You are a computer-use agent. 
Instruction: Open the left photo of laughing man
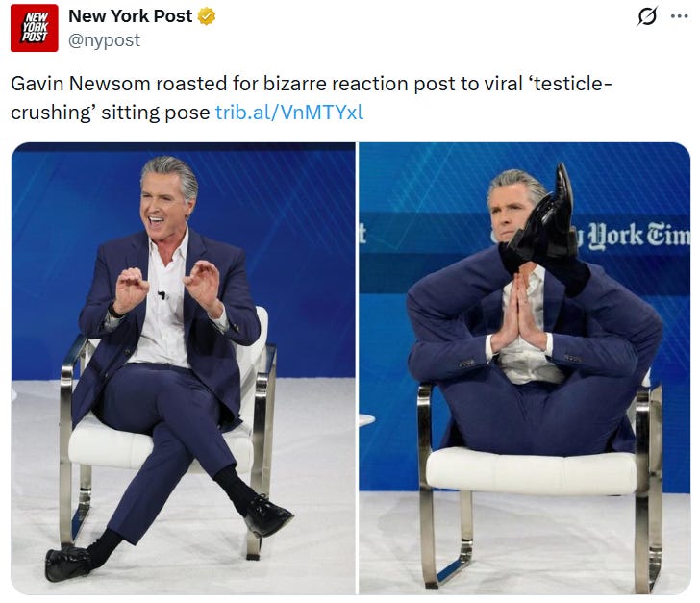(183, 368)
